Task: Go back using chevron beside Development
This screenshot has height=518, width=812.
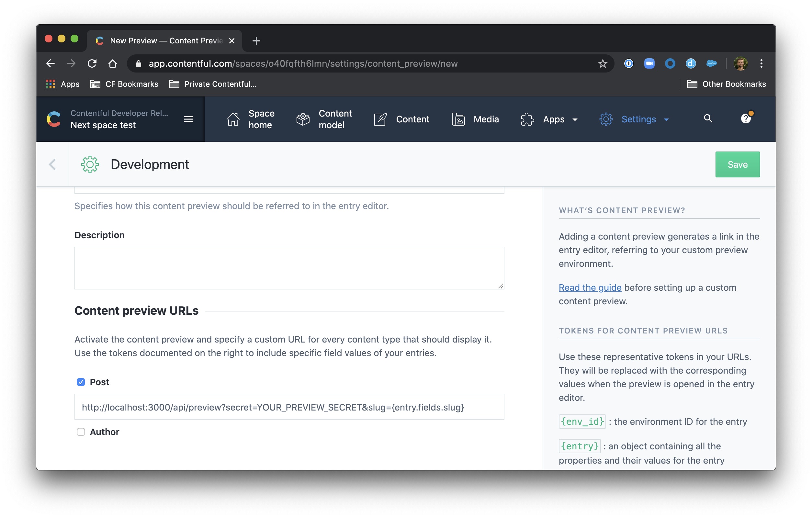Action: [52, 164]
